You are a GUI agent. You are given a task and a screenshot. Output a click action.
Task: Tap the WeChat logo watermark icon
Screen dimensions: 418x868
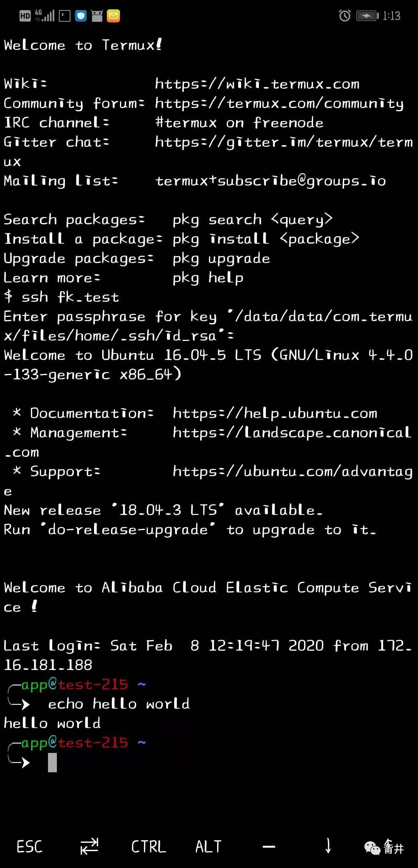click(372, 848)
